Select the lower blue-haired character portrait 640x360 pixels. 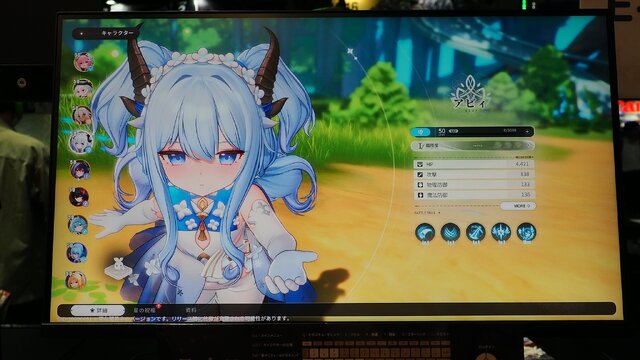tap(76, 253)
